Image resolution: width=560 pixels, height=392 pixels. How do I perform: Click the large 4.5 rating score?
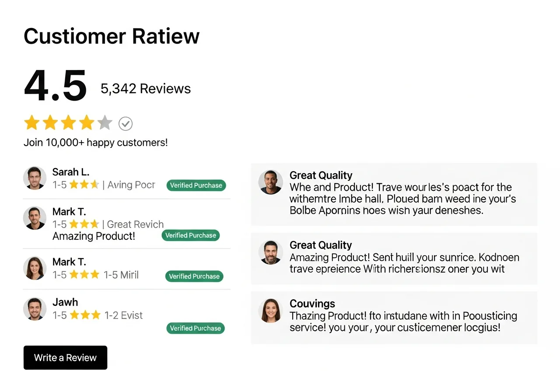[x=56, y=86]
